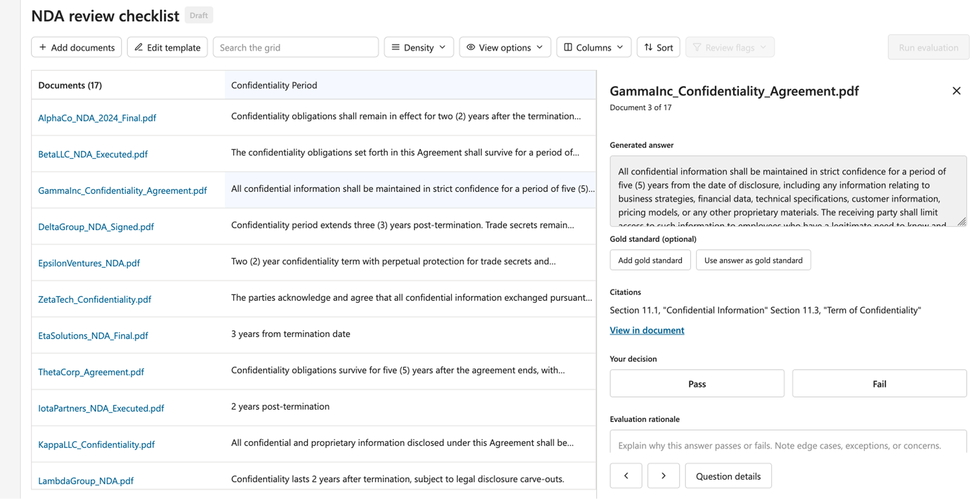Screen dimensions: 980x499
Task: Mark your decision as Fail
Action: pos(879,383)
